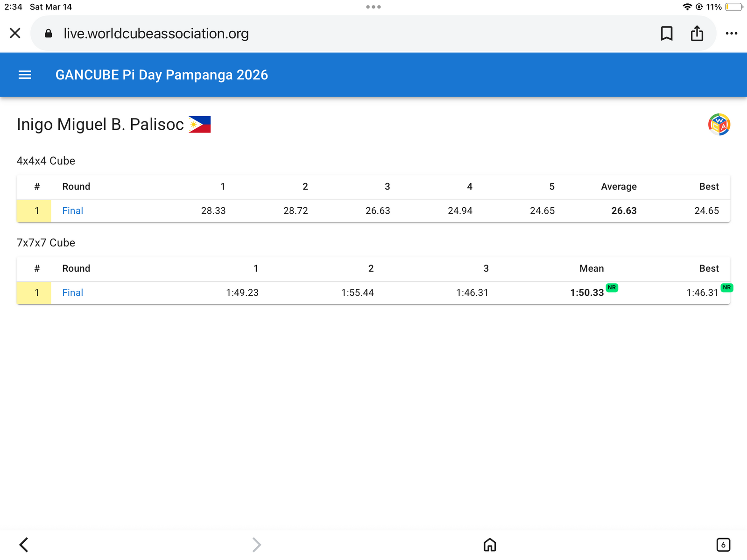Click the Mean column header

point(592,268)
